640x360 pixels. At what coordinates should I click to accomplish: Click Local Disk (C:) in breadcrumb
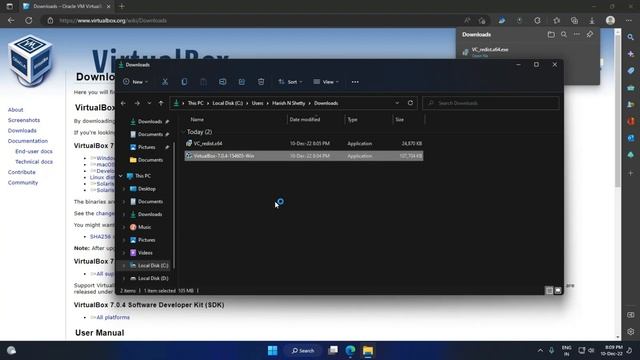coord(227,103)
